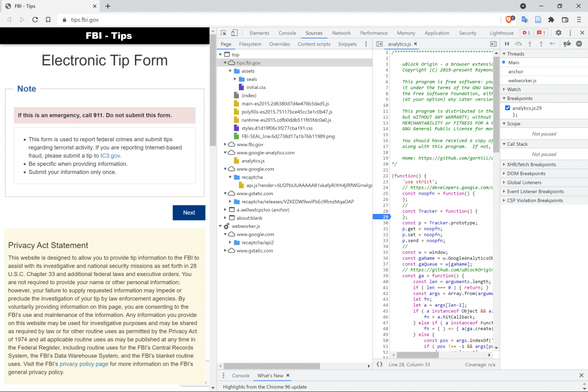588x392 pixels.
Task: Click the Step over debugger icon
Action: point(519,44)
